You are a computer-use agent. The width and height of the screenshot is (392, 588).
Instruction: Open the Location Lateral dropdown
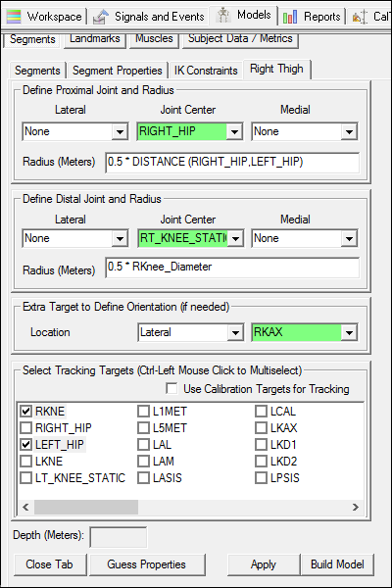click(235, 332)
